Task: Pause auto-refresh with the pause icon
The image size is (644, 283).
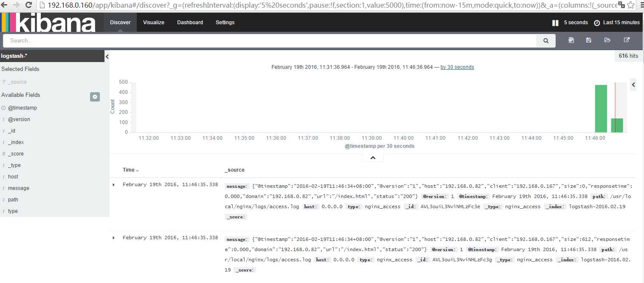Action: coord(555,23)
